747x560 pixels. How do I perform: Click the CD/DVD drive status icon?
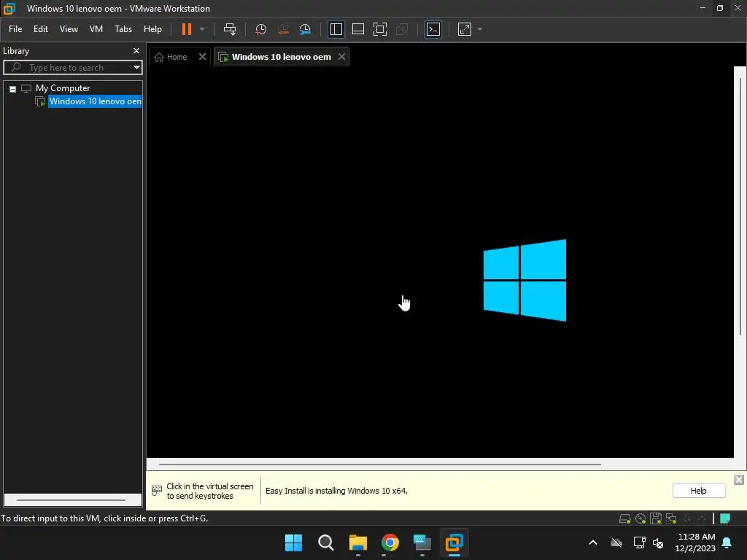[640, 518]
